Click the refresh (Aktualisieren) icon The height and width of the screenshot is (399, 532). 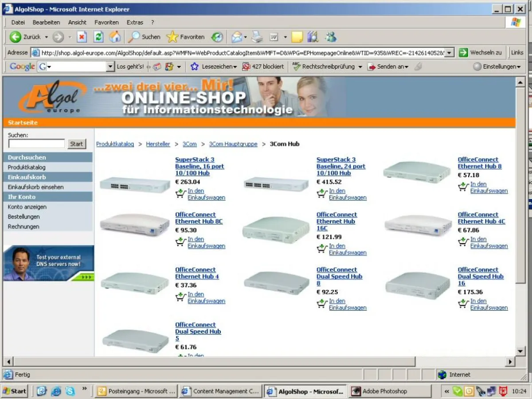98,37
